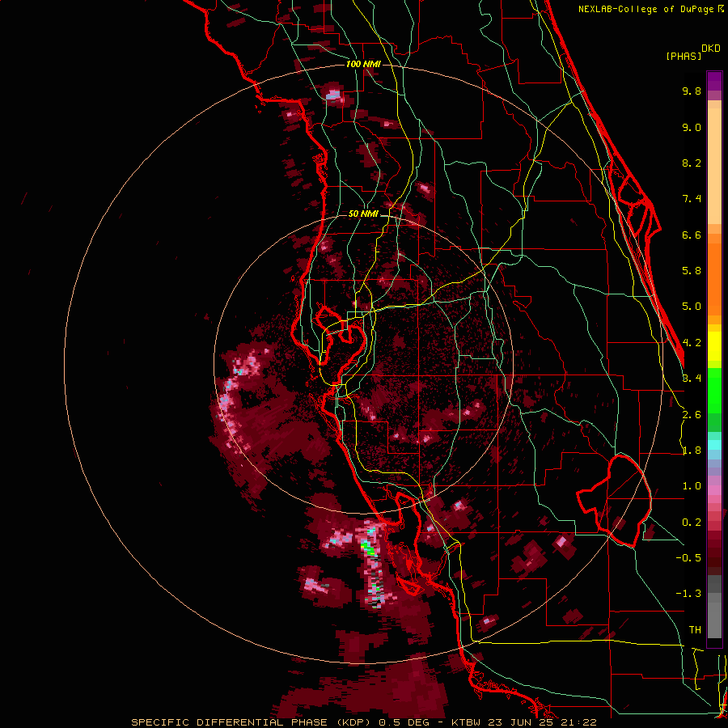
Task: Click the 7.4 legend value
Action: [x=692, y=199]
